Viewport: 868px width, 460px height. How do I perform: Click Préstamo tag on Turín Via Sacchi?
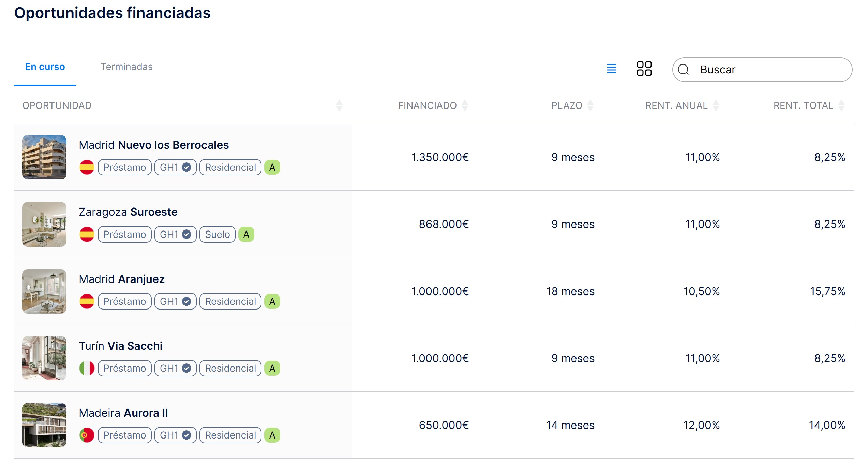pyautogui.click(x=125, y=368)
